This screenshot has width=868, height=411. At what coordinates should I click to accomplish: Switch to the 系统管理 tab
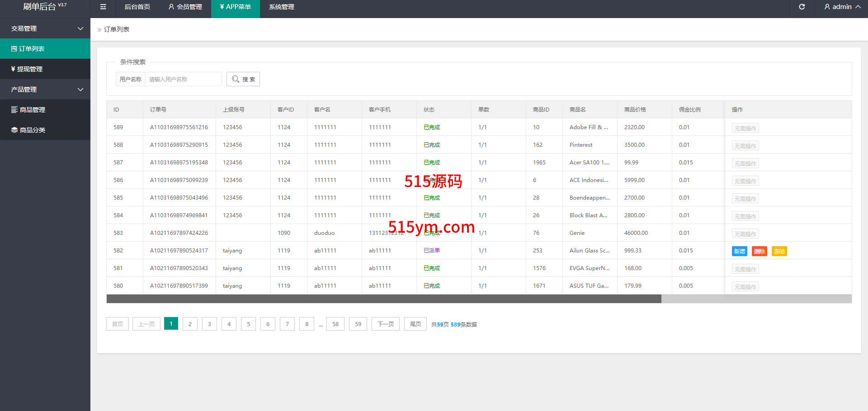(x=281, y=7)
